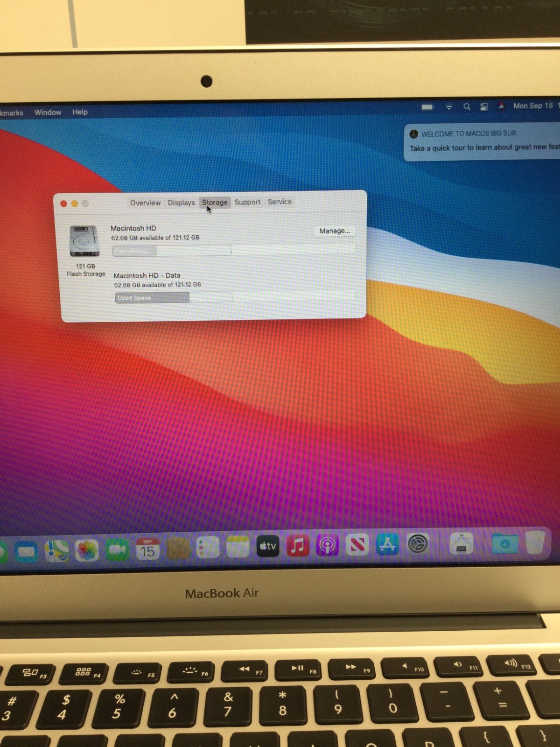This screenshot has width=560, height=747.
Task: Click the Macintosh HD storage usage bar
Action: (233, 250)
